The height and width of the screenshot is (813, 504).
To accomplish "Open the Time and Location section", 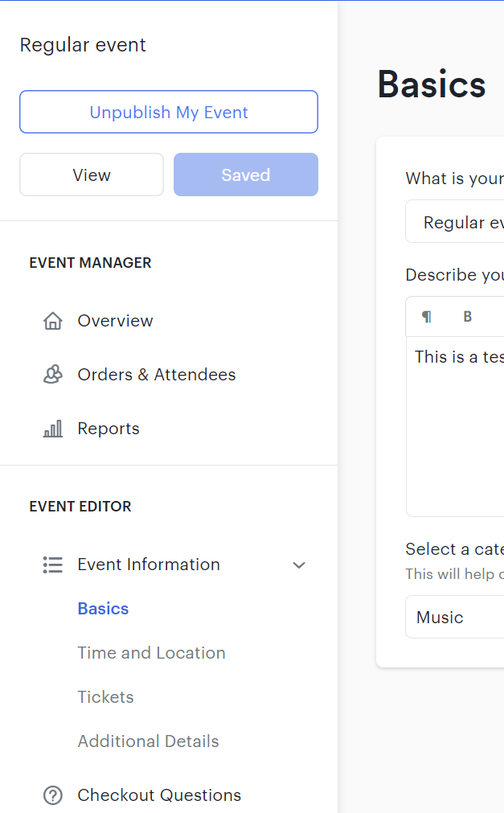I will point(151,653).
